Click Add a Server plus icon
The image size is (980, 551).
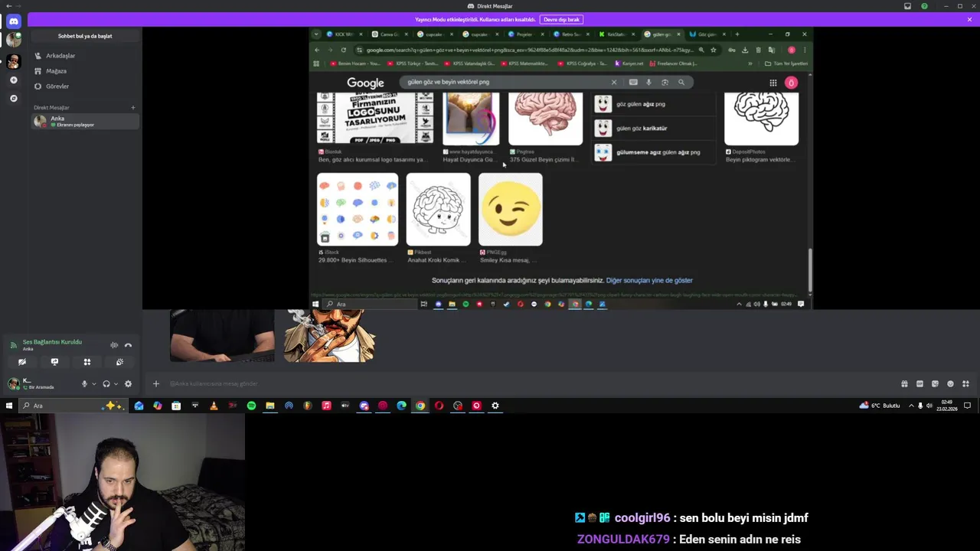coord(13,80)
